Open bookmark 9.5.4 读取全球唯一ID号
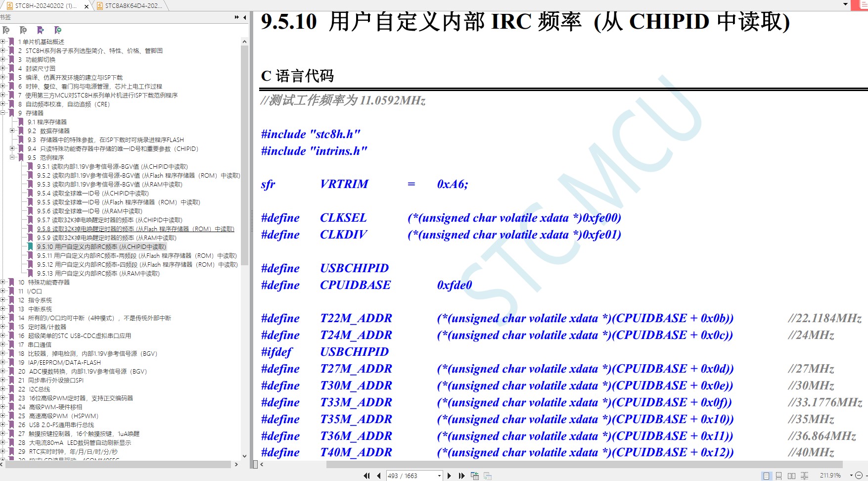The width and height of the screenshot is (868, 481). (92, 193)
